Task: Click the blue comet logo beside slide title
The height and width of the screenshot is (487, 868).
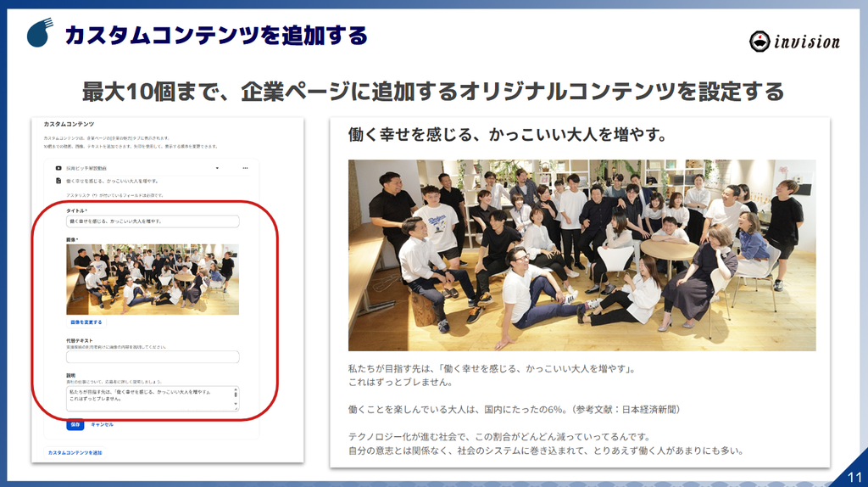Action: [40, 33]
